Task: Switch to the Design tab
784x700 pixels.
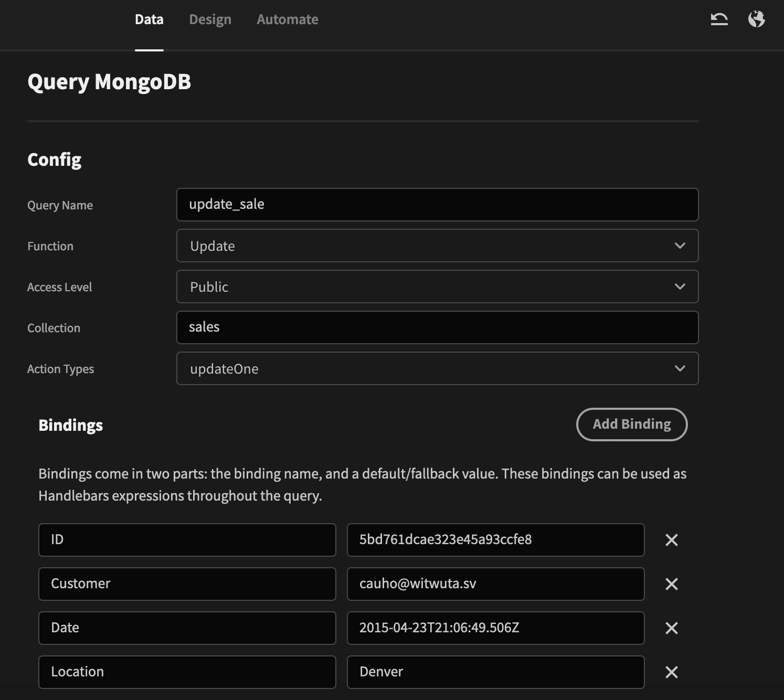Action: [x=210, y=19]
